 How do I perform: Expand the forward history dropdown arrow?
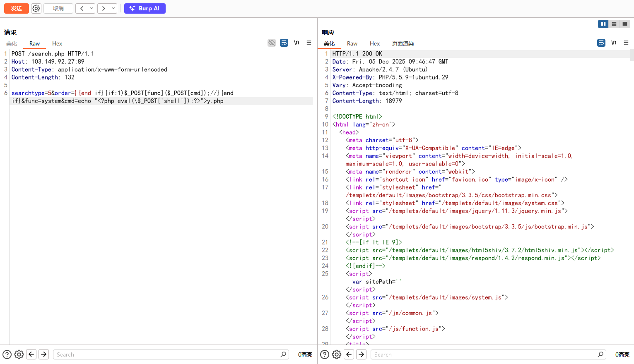click(x=113, y=8)
